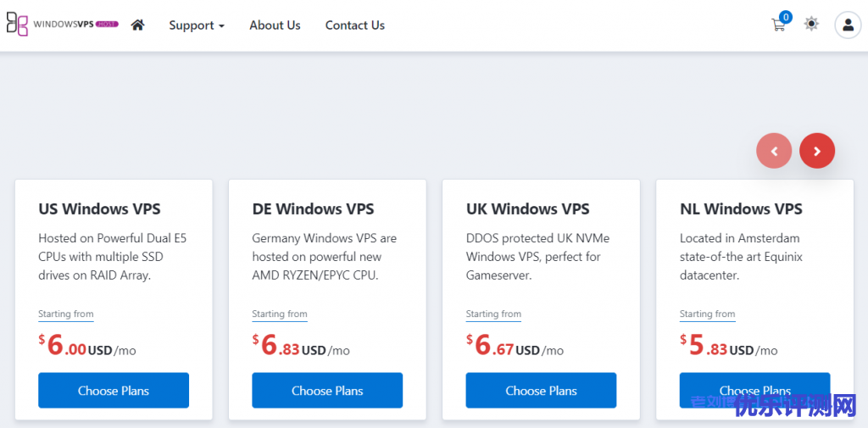Viewport: 868px width, 428px height.
Task: Click the NL Windows VPS heading
Action: point(741,208)
